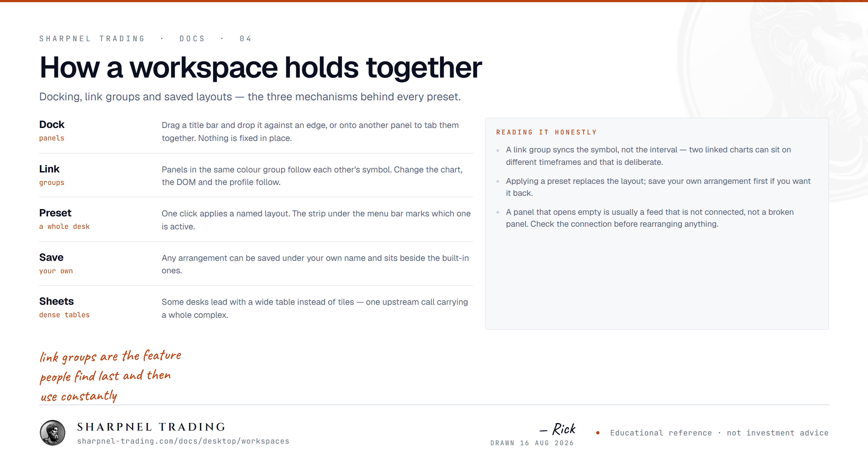The height and width of the screenshot is (468, 868).
Task: Select the Dock heading
Action: click(52, 125)
